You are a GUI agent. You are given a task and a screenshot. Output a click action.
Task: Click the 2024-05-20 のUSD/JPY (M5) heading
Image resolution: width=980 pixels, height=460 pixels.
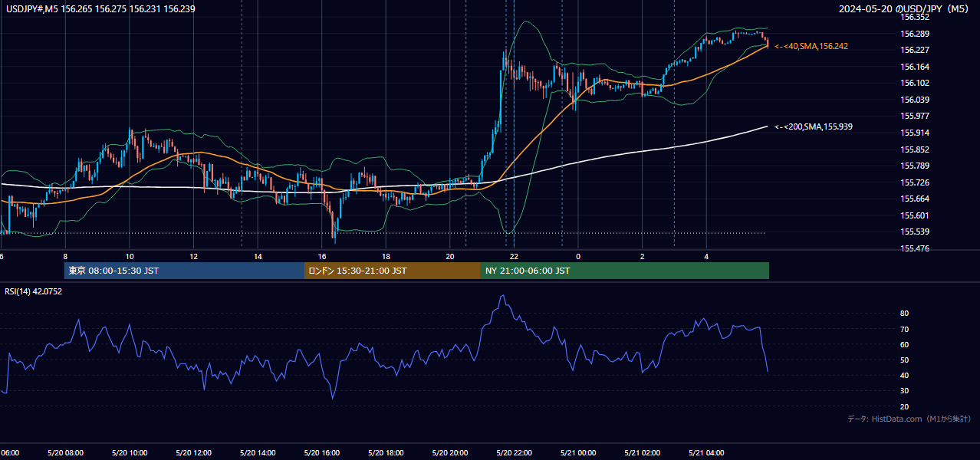(x=904, y=9)
